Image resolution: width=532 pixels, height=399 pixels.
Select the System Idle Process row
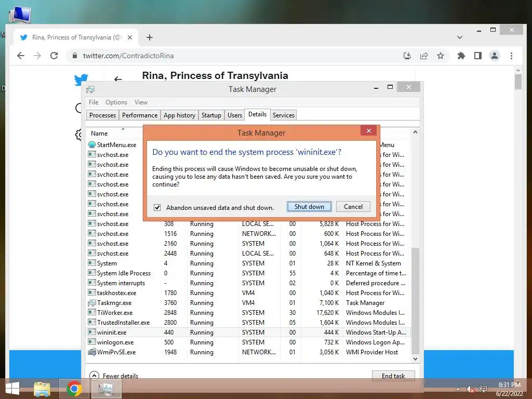pyautogui.click(x=248, y=273)
